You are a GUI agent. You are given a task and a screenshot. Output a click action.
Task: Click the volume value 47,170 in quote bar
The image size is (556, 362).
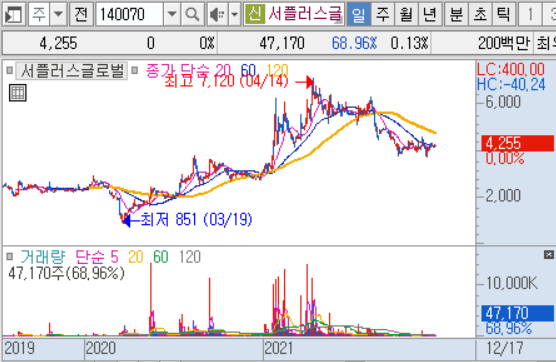pos(282,43)
